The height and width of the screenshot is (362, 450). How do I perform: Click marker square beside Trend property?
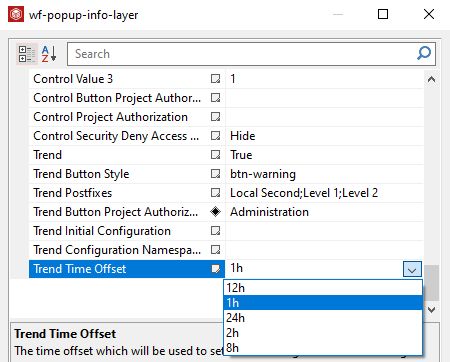point(215,155)
